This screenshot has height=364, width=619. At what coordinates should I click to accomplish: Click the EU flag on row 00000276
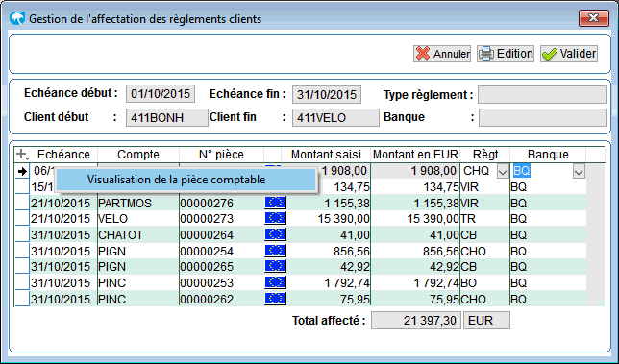(x=275, y=203)
